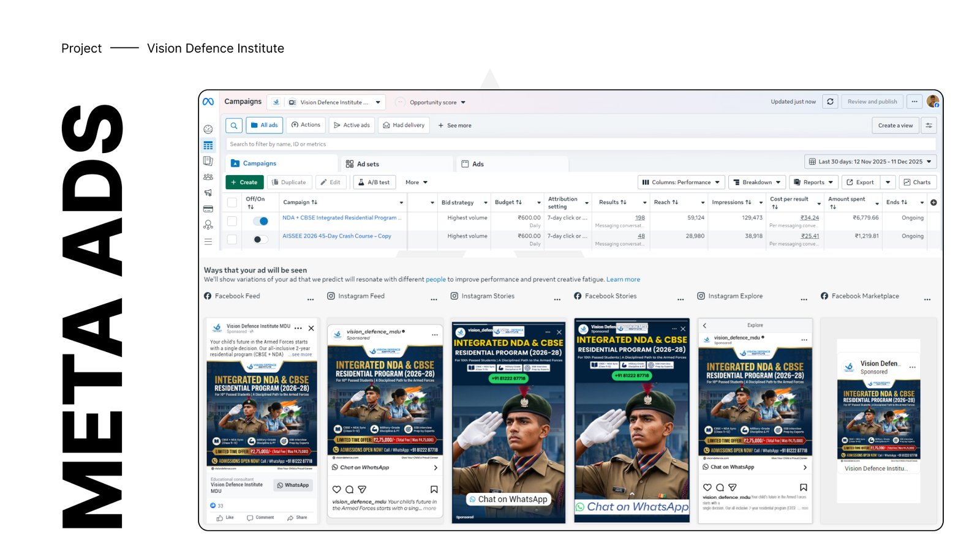Click the green Create button
Viewport: 980px width, 551px height.
[244, 182]
